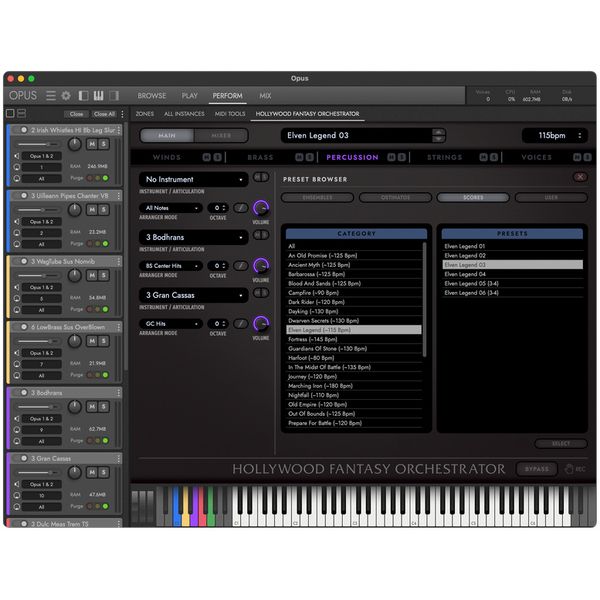Click the Close button in instrument rack

pyautogui.click(x=76, y=114)
